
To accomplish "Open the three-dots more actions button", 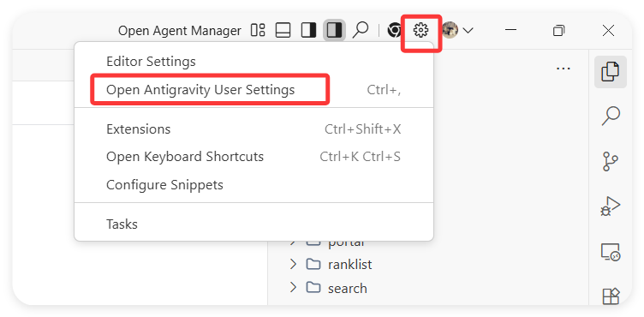I will [563, 69].
